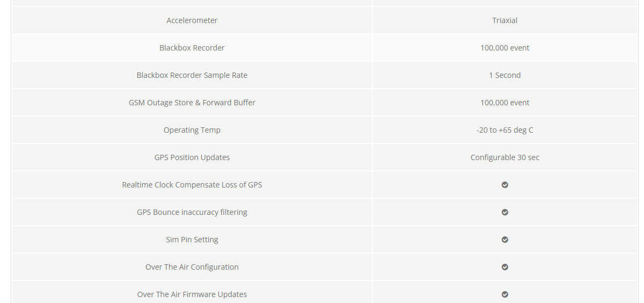Select the Triaxial value cell

[x=505, y=20]
